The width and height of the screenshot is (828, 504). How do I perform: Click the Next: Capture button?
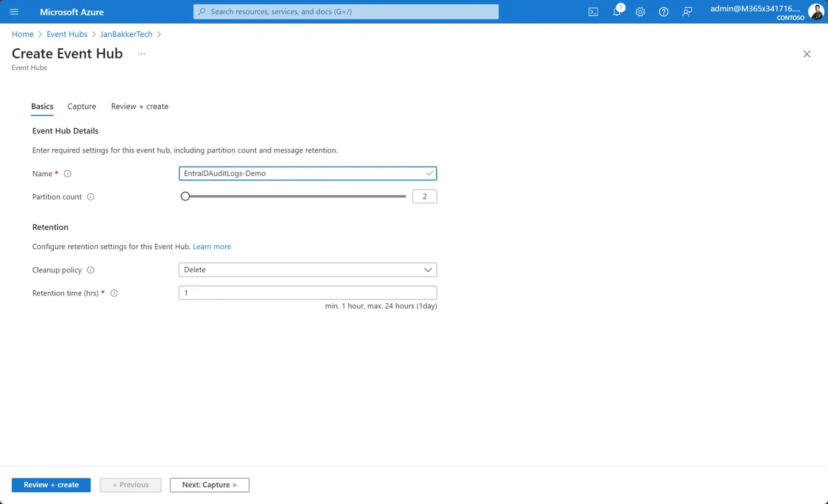(209, 485)
